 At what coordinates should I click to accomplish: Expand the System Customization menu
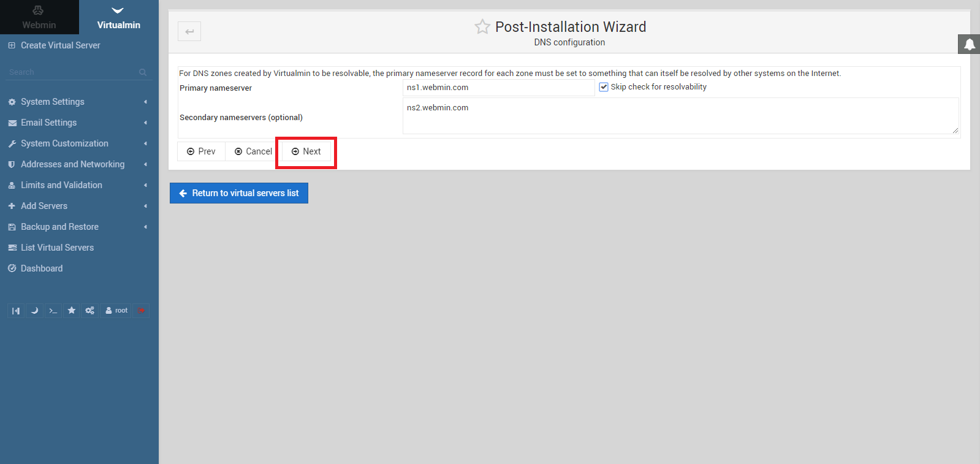click(x=79, y=143)
